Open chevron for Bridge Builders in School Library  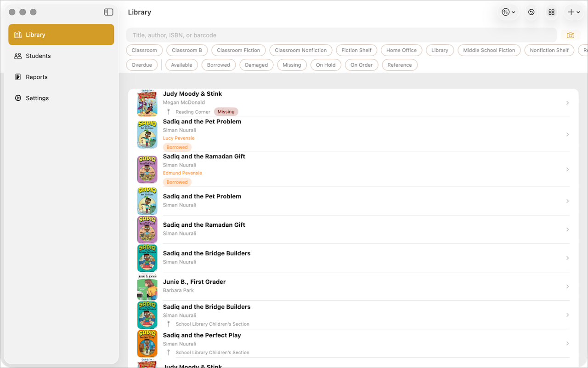click(568, 315)
